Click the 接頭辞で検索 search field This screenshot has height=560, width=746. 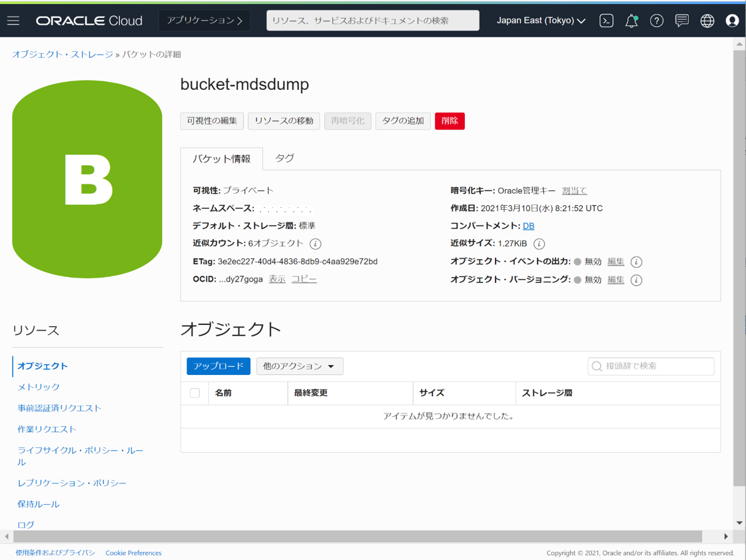tap(657, 366)
